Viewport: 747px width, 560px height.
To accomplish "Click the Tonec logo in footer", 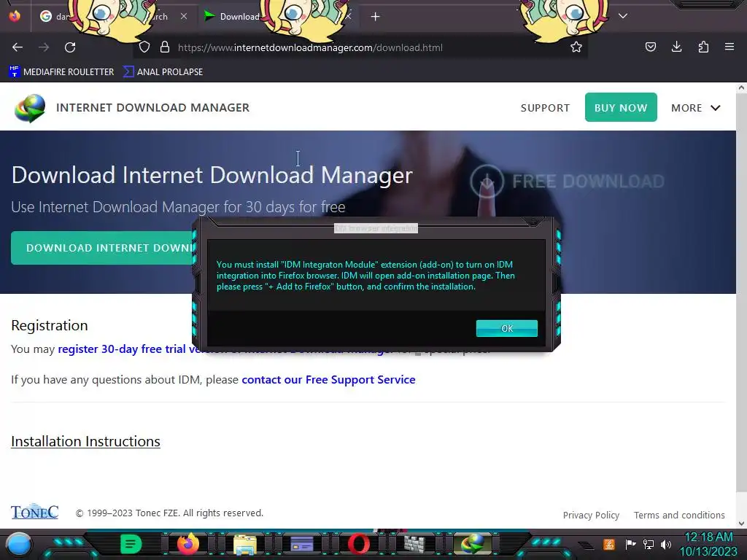I will click(34, 511).
